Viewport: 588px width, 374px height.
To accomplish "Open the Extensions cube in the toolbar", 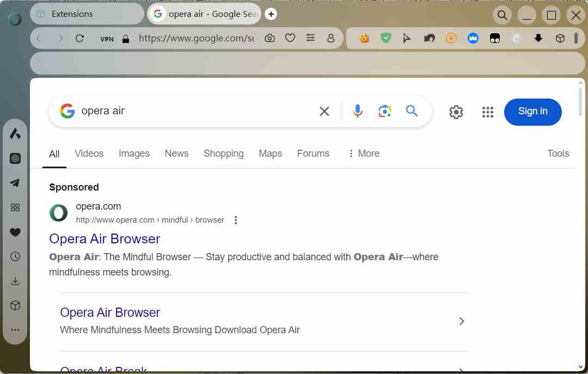I will (x=560, y=38).
